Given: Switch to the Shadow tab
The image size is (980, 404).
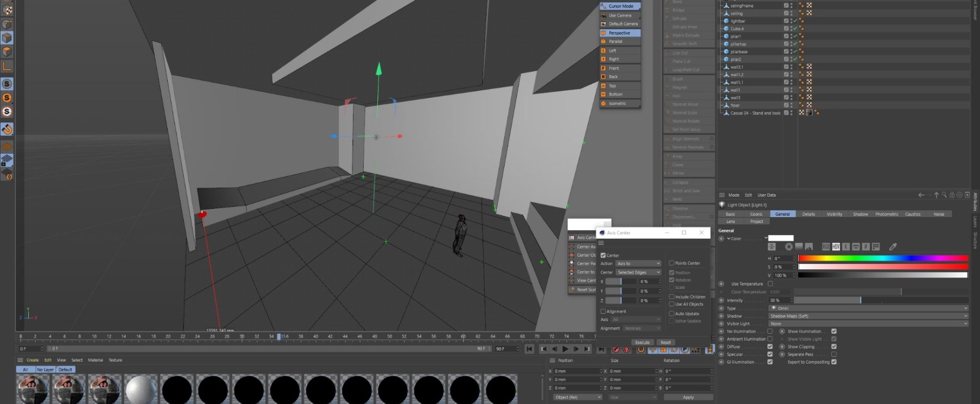Looking at the screenshot, I should point(860,214).
